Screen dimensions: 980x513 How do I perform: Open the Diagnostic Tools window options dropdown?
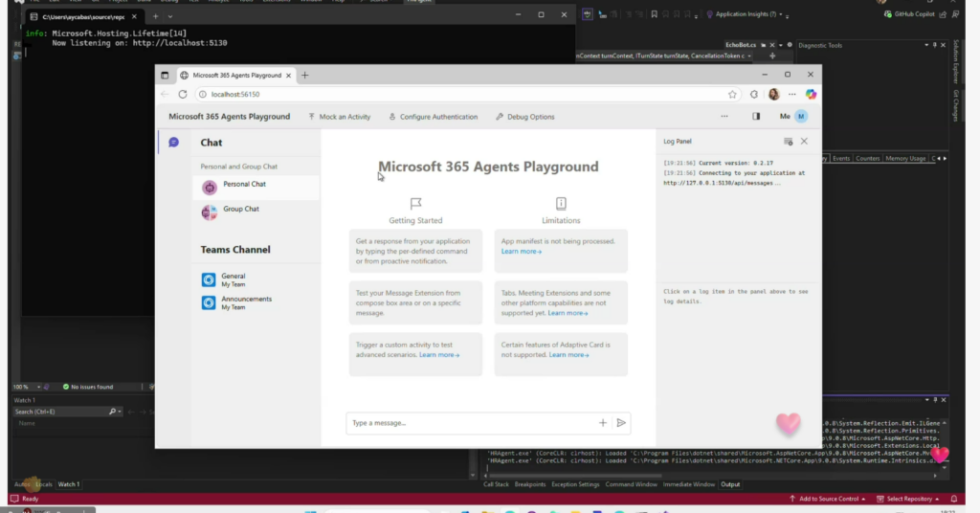pos(926,45)
